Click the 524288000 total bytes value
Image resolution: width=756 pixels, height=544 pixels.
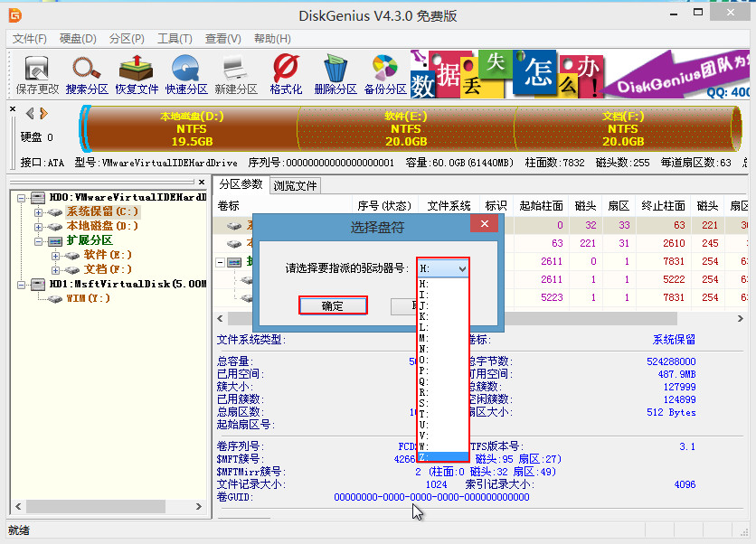click(x=671, y=361)
